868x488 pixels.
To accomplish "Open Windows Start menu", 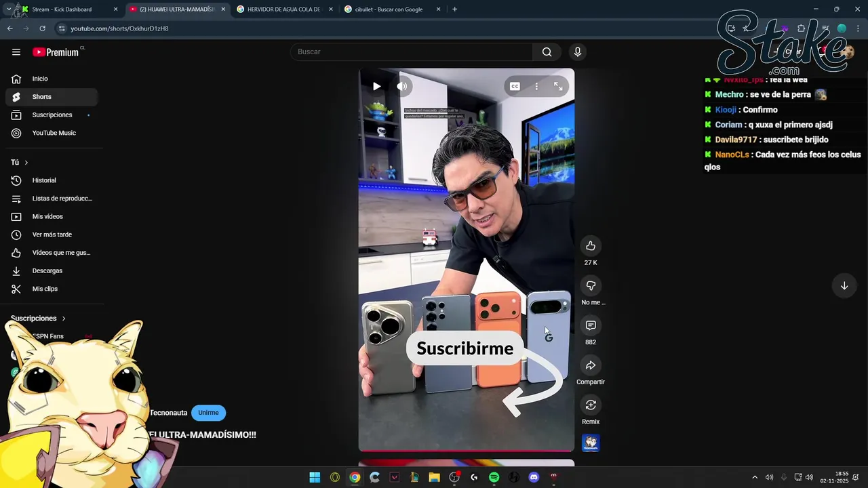I will (x=315, y=477).
